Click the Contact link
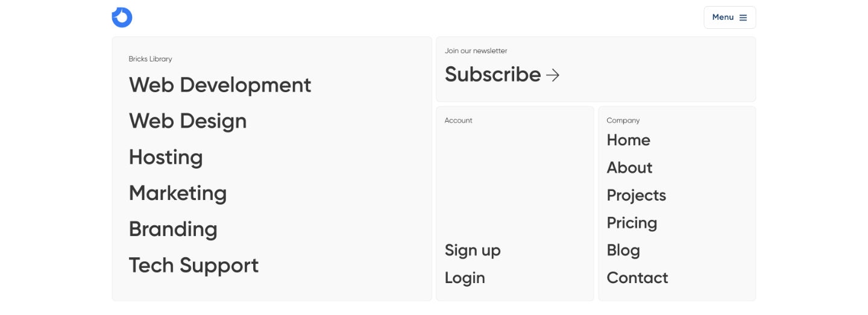Image resolution: width=868 pixels, height=315 pixels. [637, 278]
